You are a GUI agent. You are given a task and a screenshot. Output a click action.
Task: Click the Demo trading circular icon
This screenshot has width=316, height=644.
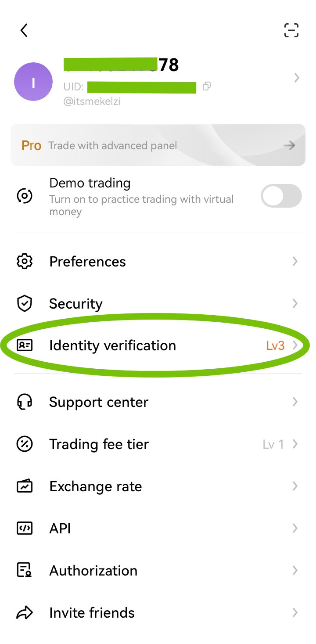(x=25, y=196)
